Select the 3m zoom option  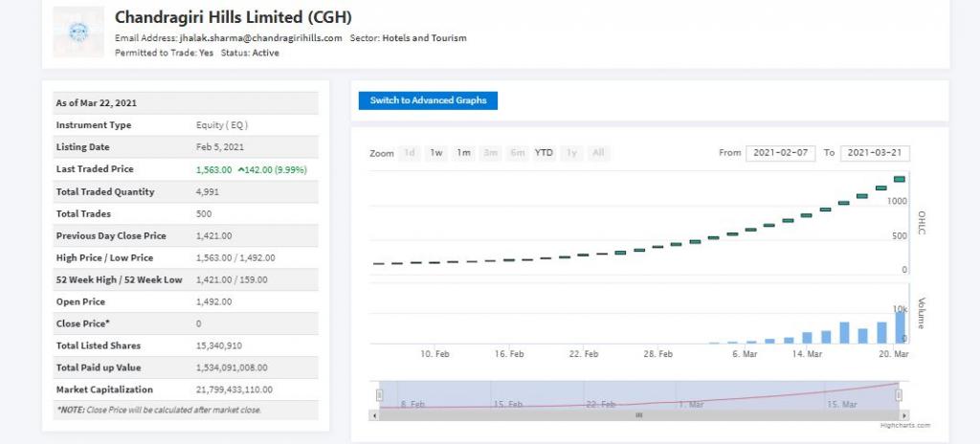[x=491, y=153]
